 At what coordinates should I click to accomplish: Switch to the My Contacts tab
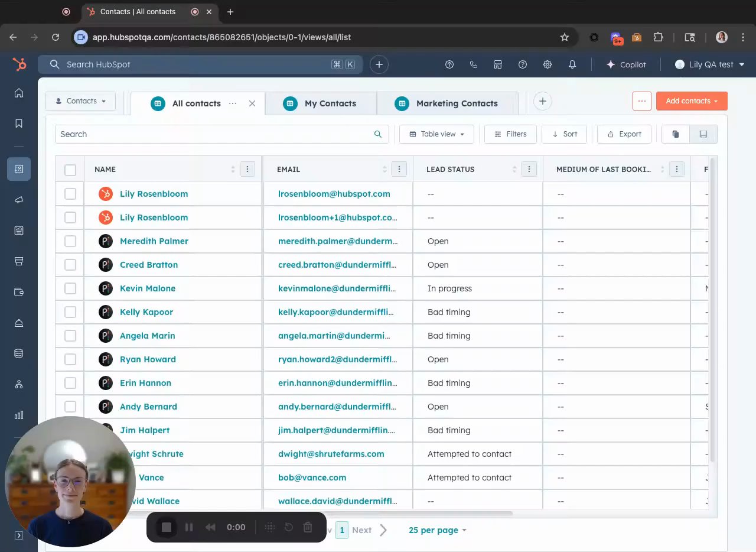click(321, 103)
